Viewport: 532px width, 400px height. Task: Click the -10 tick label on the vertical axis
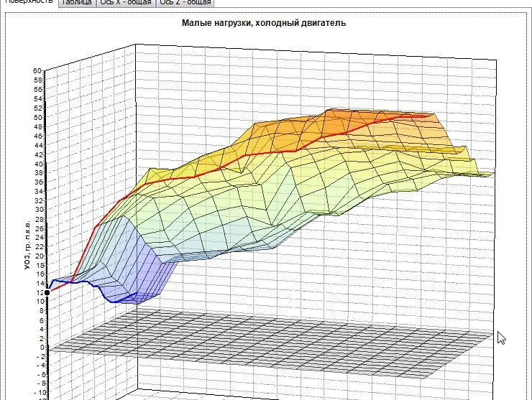point(36,393)
